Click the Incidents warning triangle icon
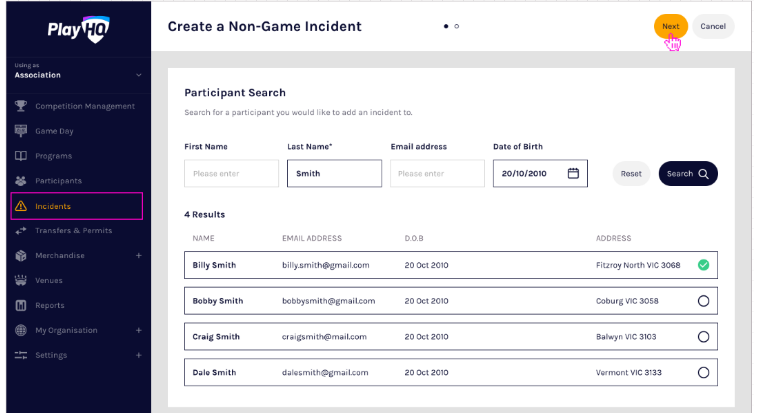 21,206
